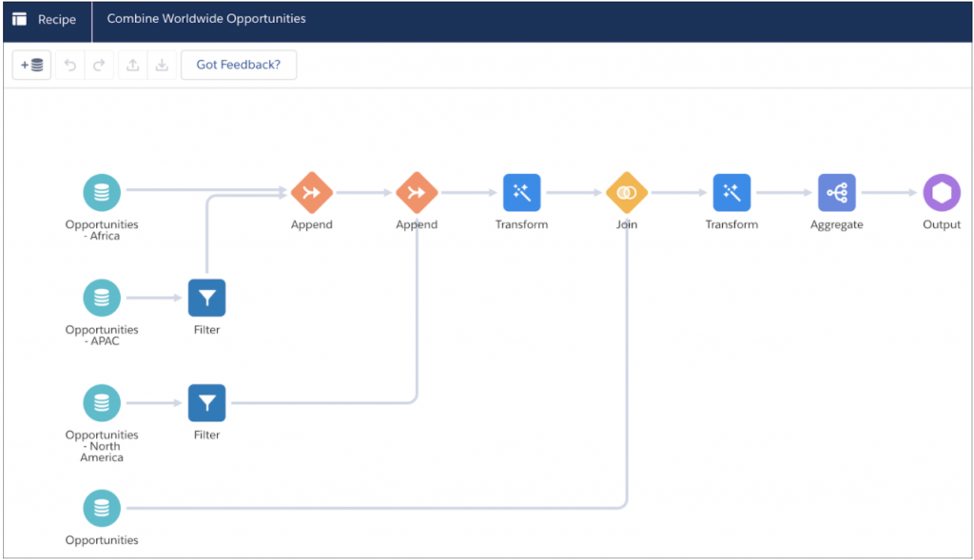Click the upload JSON icon
This screenshot has height=560, width=974.
tap(133, 65)
